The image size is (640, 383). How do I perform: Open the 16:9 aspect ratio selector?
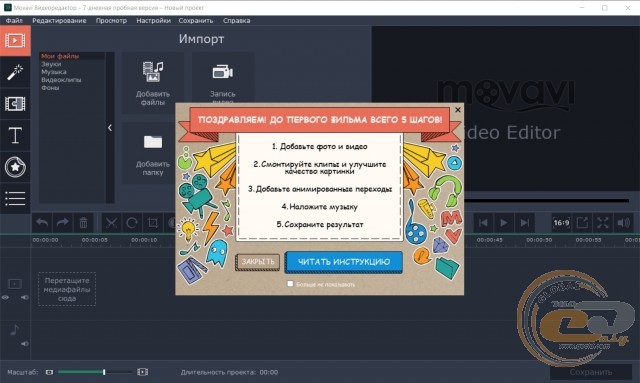coord(561,223)
